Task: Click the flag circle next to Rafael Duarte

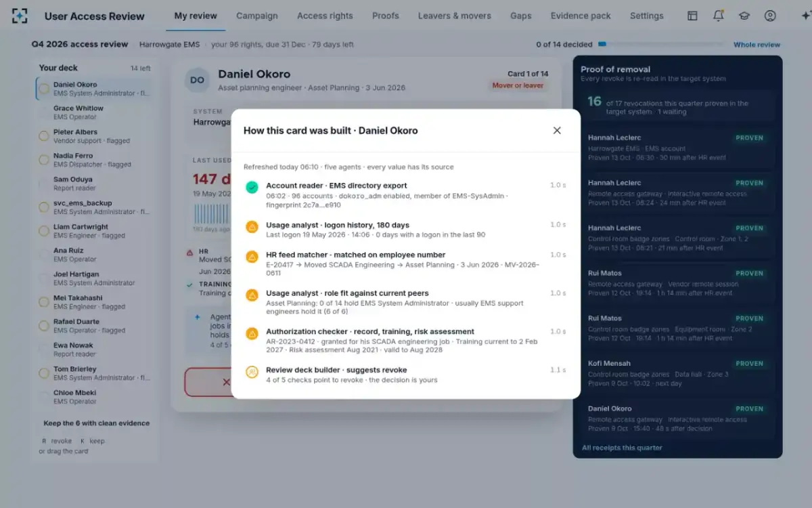Action: point(44,326)
